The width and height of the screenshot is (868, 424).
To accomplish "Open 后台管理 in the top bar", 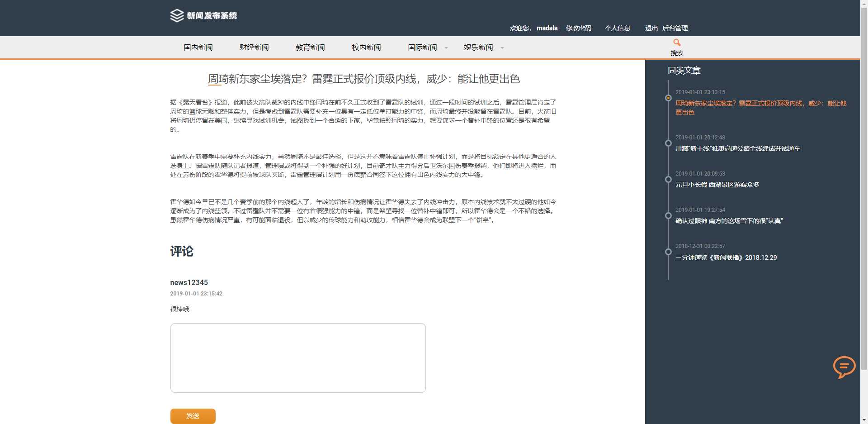I will click(675, 28).
